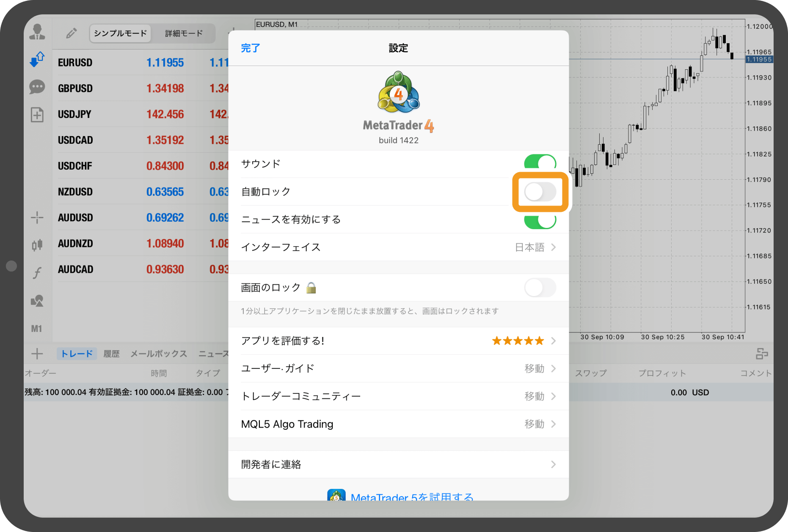
Task: Select the 詳細モード tab
Action: point(183,33)
